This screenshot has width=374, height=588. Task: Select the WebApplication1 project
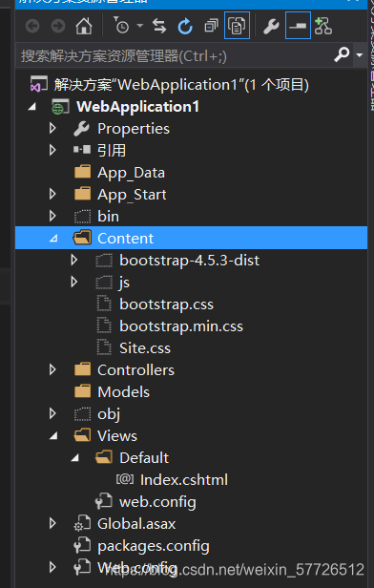click(138, 107)
